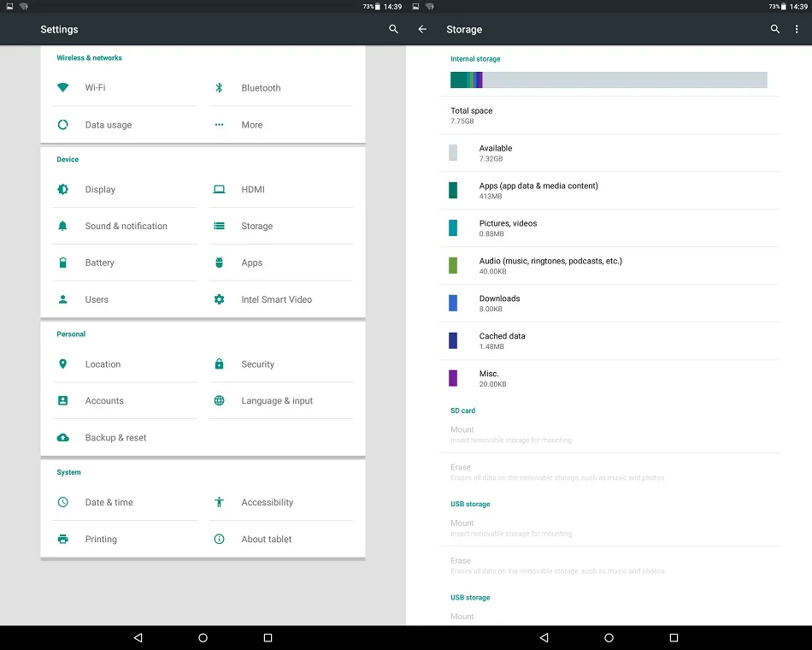Tap Mount under SD card
Screen dimensions: 812x650
609,434
